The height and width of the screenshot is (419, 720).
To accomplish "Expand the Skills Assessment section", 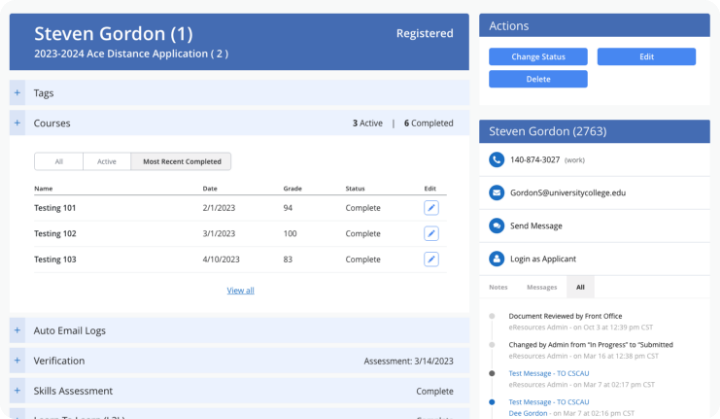I will tap(17, 391).
